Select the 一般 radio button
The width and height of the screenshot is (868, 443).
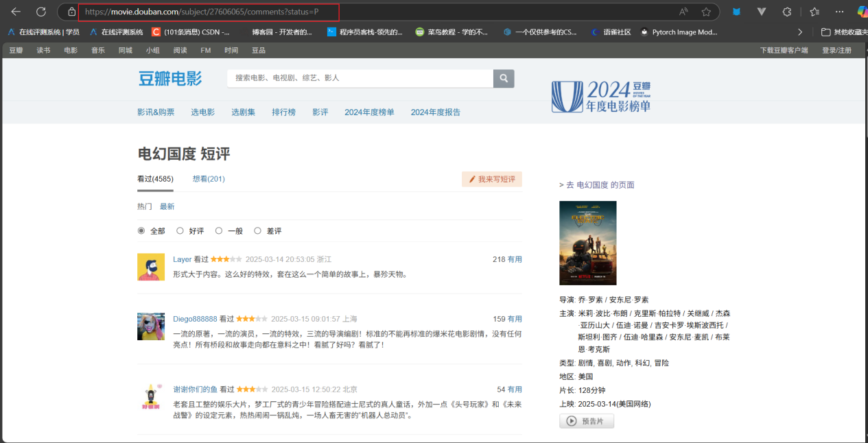tap(219, 231)
